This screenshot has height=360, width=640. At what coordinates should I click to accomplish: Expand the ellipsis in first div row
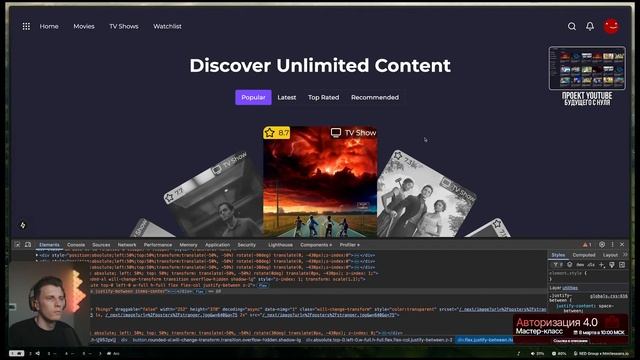point(357,256)
